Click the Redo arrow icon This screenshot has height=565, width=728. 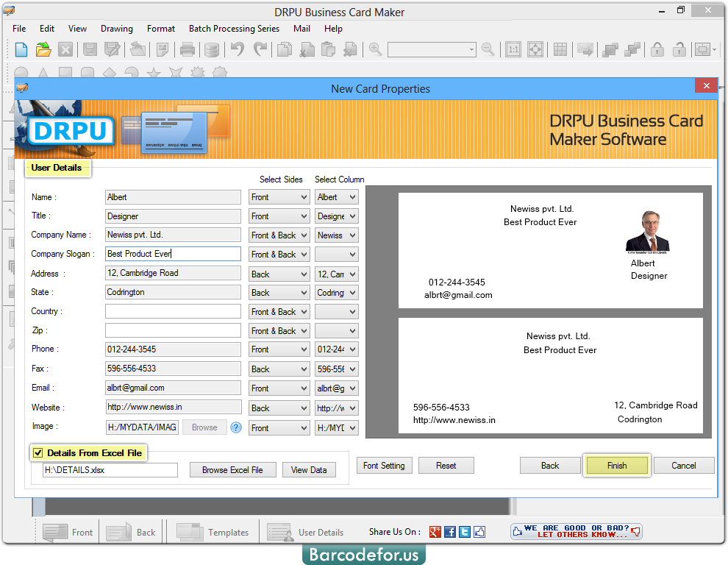coord(260,49)
